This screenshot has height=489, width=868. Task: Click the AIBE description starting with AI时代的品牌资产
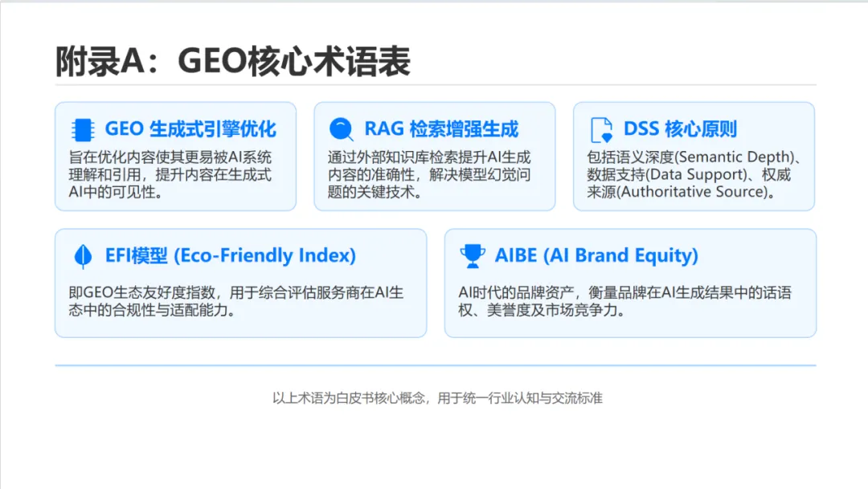(x=624, y=301)
